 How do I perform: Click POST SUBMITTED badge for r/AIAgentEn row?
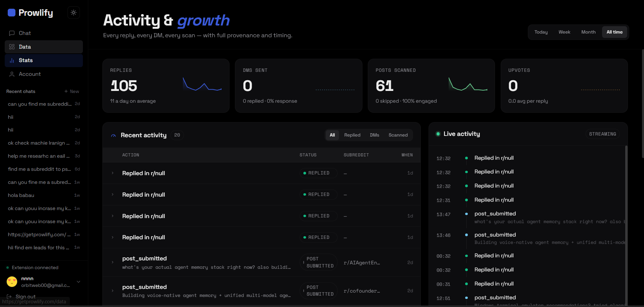pos(318,262)
